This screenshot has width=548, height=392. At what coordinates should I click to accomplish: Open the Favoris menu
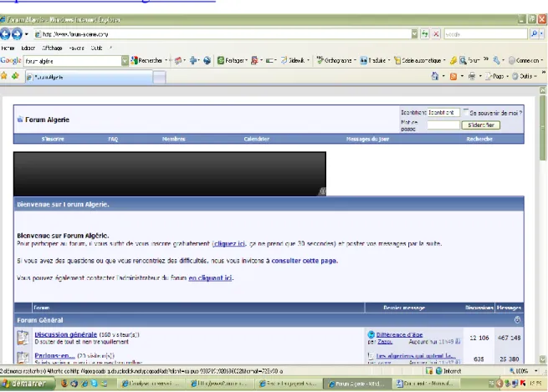(x=76, y=48)
